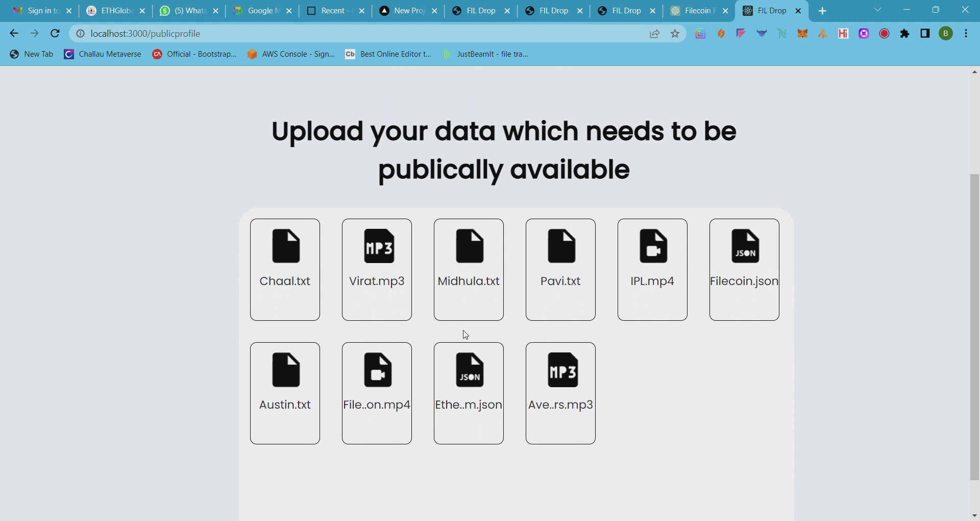The image size is (980, 521).
Task: Go forward in browser history
Action: coord(34,34)
